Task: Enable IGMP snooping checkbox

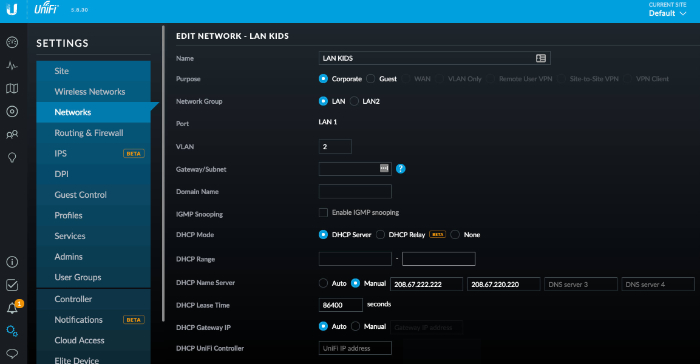Action: coord(323,213)
